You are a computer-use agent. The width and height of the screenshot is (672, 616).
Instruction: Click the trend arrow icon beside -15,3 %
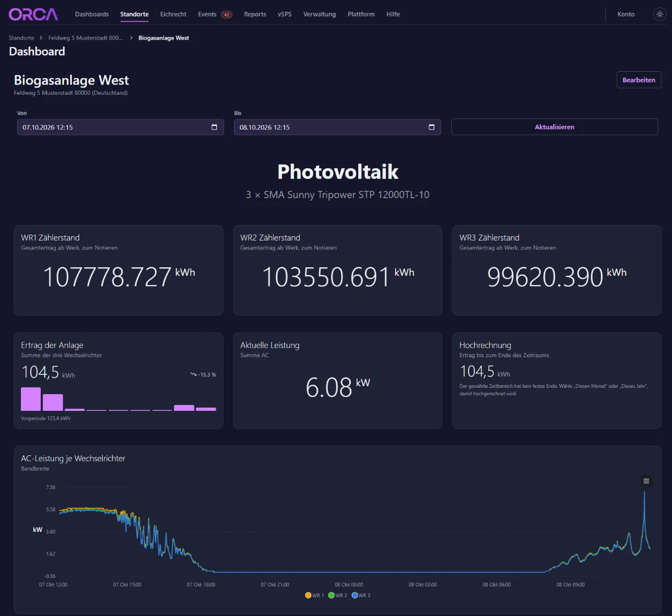click(193, 374)
